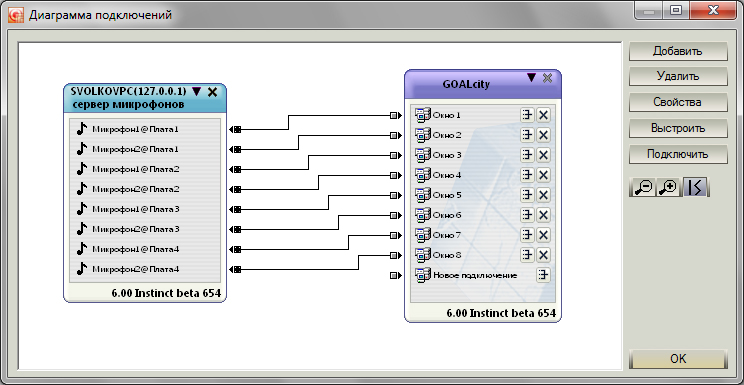
Task: Click the Окно 5 computer icon
Action: pos(422,195)
